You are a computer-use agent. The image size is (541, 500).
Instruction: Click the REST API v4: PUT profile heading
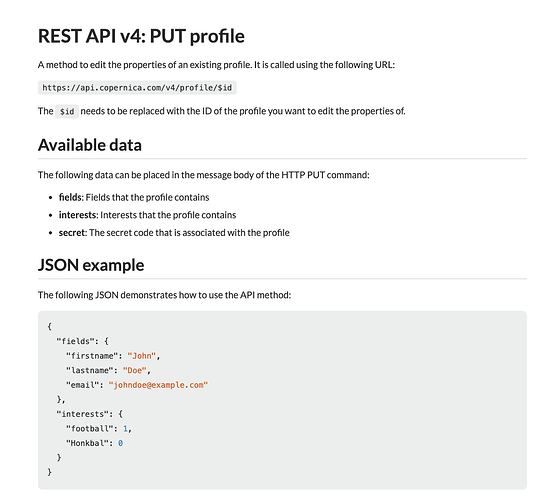(141, 36)
